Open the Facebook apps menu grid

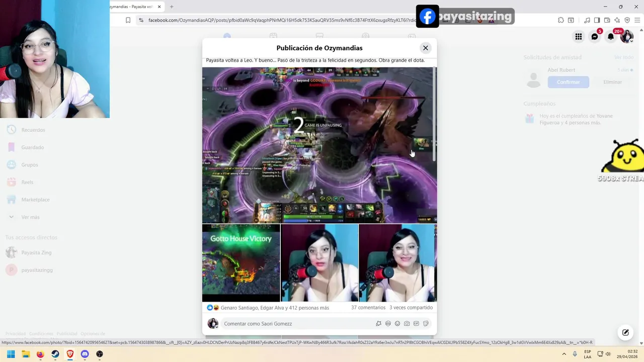point(579,36)
